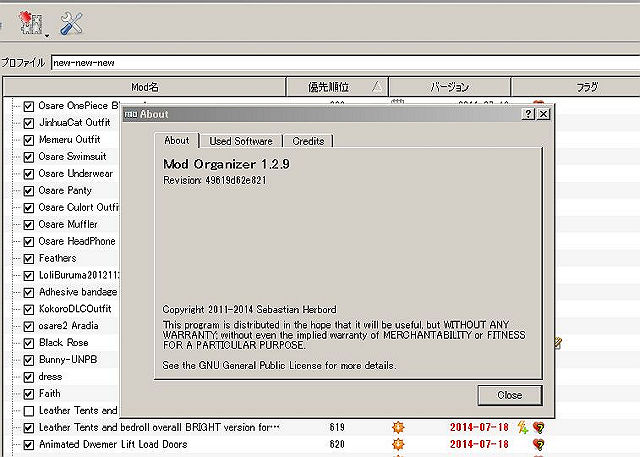Uncheck the Osare Underwear checkbox

click(29, 174)
